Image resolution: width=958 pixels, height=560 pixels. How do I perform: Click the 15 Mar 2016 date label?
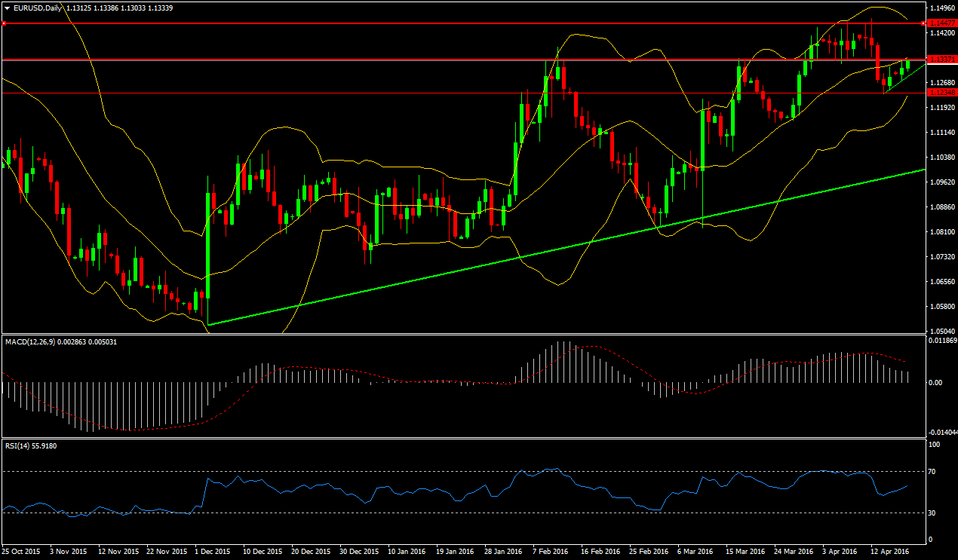[x=745, y=552]
